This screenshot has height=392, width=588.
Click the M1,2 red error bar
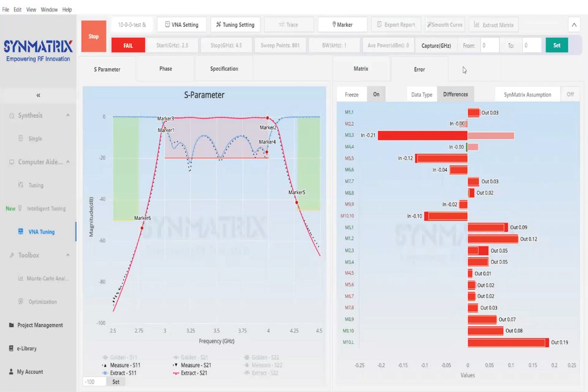click(493, 239)
